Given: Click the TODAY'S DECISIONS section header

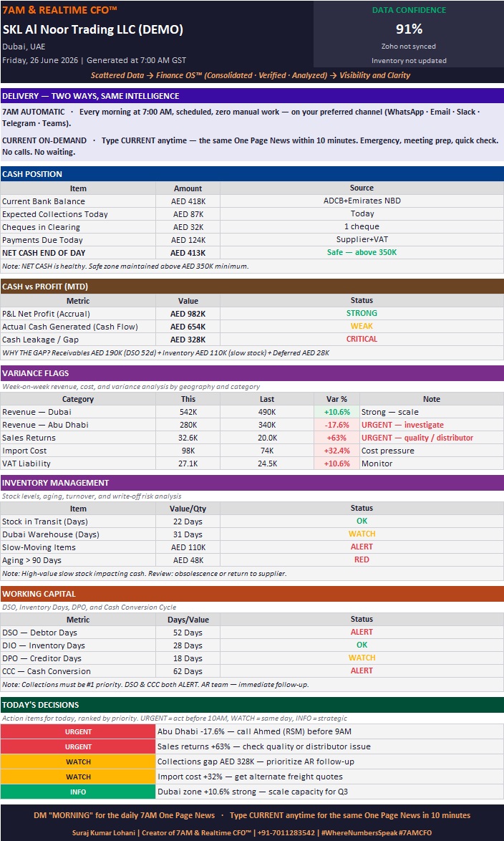Looking at the screenshot, I should [x=252, y=705].
